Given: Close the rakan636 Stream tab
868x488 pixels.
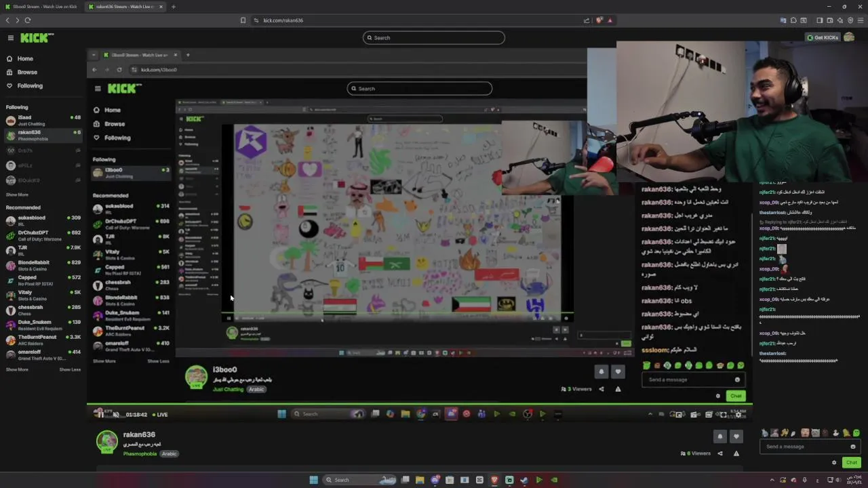Looking at the screenshot, I should pyautogui.click(x=162, y=6).
